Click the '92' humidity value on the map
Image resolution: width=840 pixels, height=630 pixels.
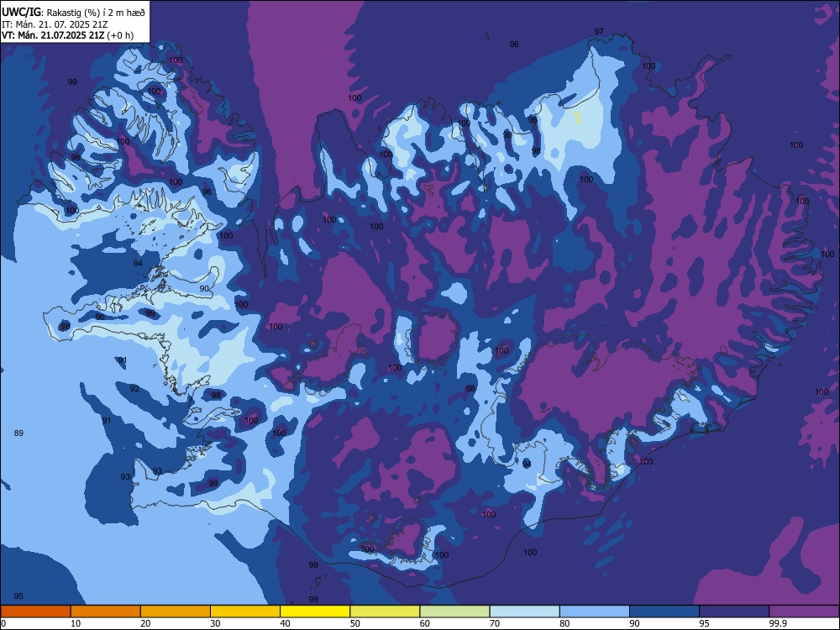point(134,388)
